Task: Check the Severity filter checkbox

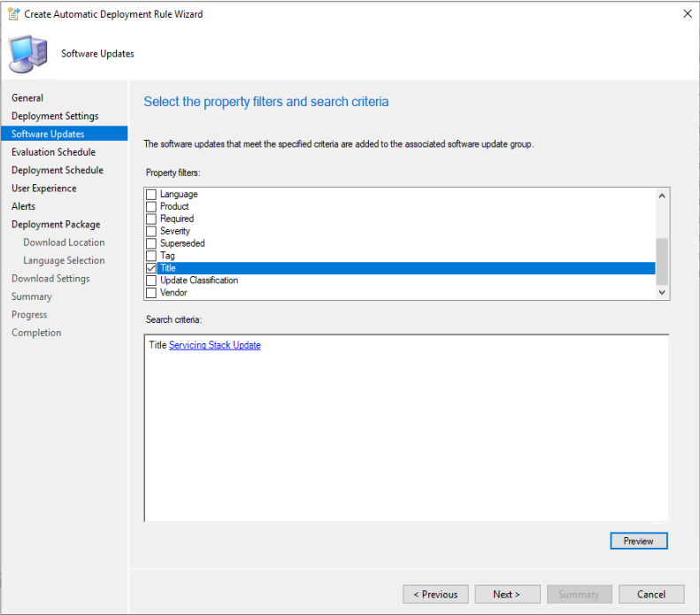Action: coord(151,231)
